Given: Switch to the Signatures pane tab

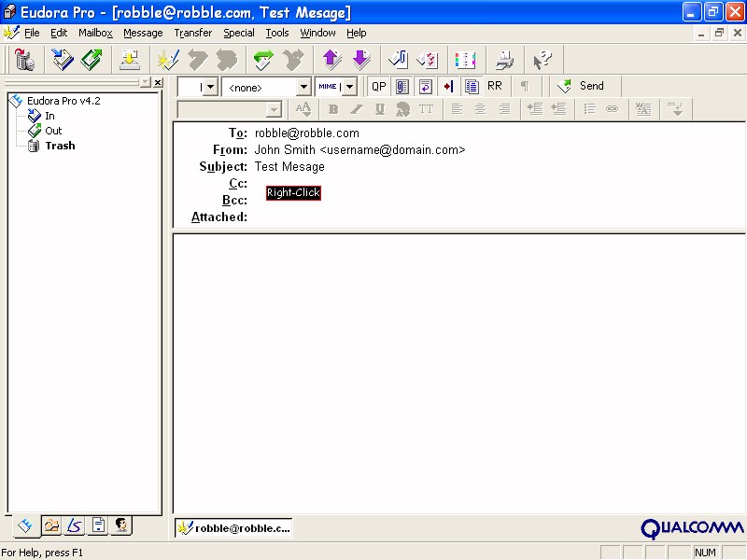Looking at the screenshot, I should (75, 525).
